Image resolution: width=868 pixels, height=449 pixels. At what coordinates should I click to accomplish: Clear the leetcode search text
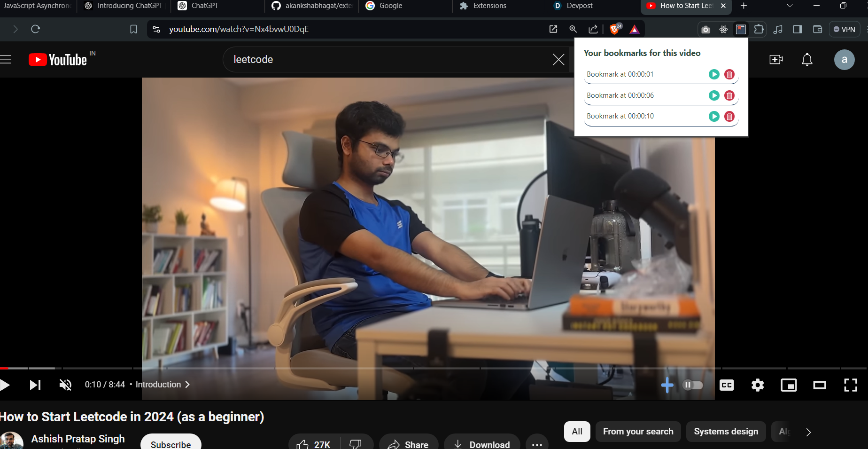558,59
